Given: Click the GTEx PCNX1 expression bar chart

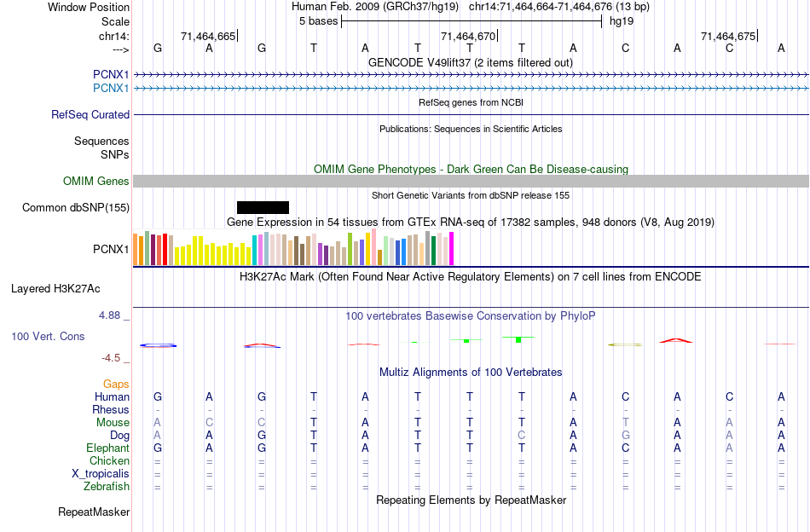Looking at the screenshot, I should pyautogui.click(x=293, y=248).
